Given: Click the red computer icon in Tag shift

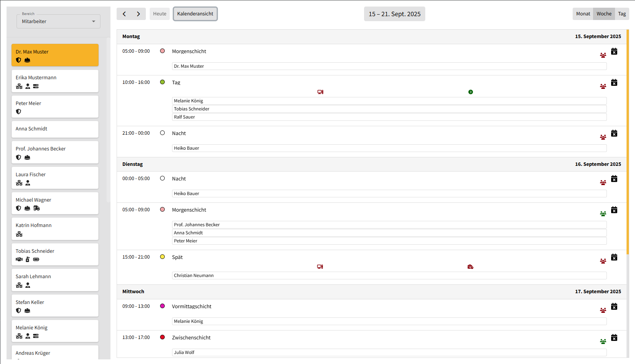Looking at the screenshot, I should [x=320, y=92].
